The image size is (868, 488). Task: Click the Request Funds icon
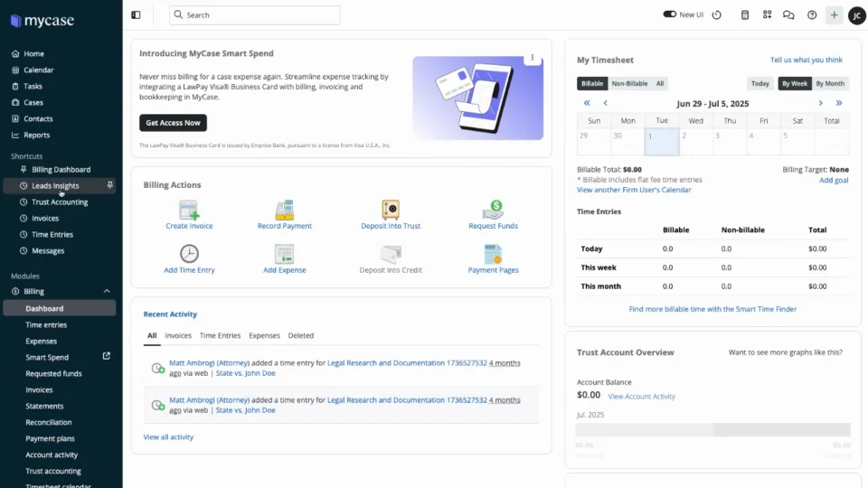coord(493,210)
